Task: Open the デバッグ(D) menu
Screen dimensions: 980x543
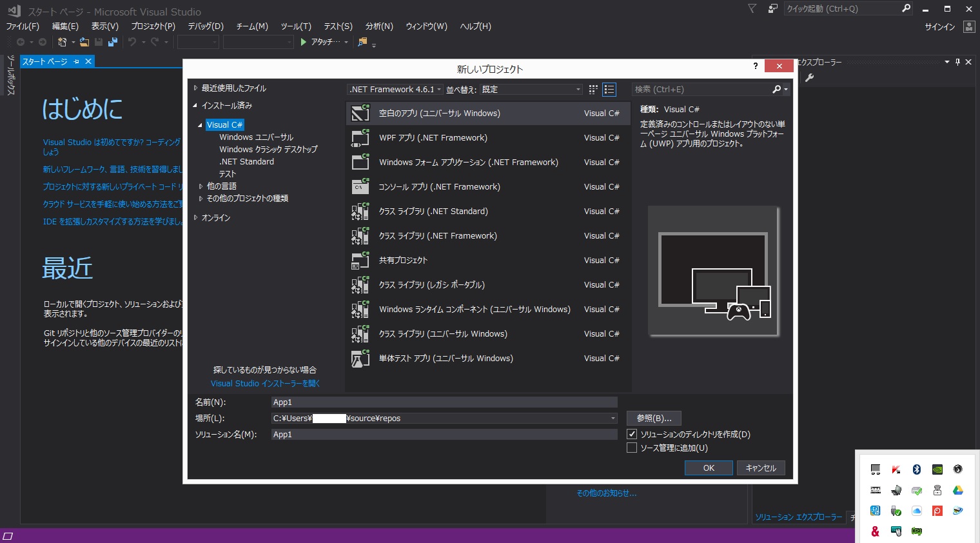Action: click(206, 26)
